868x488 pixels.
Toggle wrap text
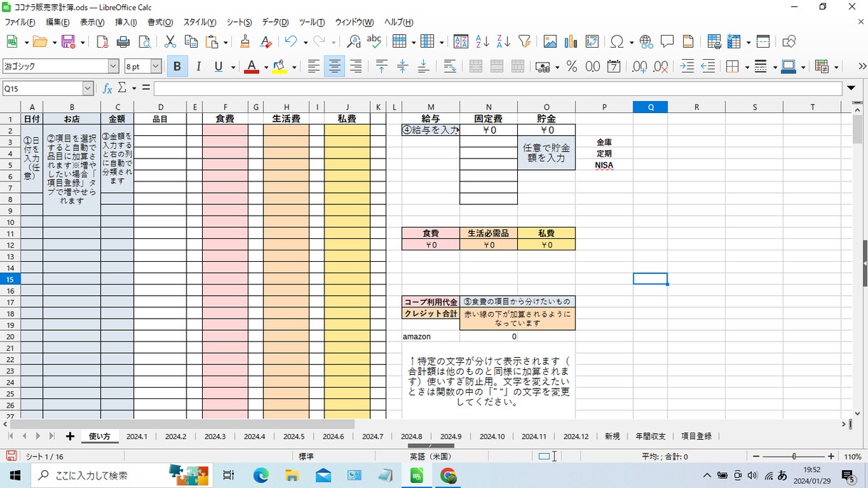click(450, 67)
